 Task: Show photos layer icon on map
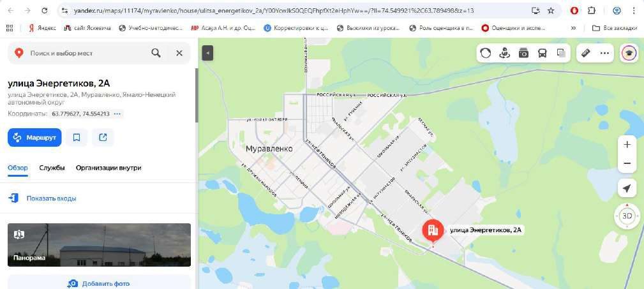(x=523, y=53)
